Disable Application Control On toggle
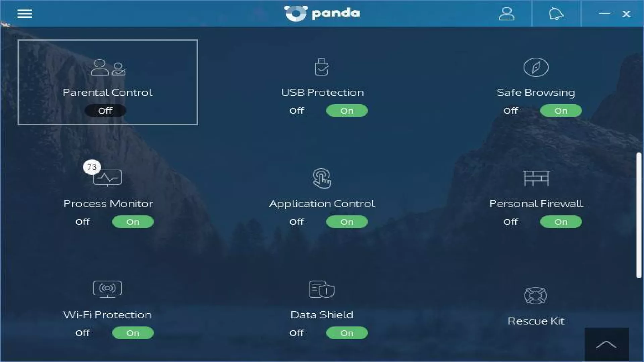 click(x=346, y=222)
